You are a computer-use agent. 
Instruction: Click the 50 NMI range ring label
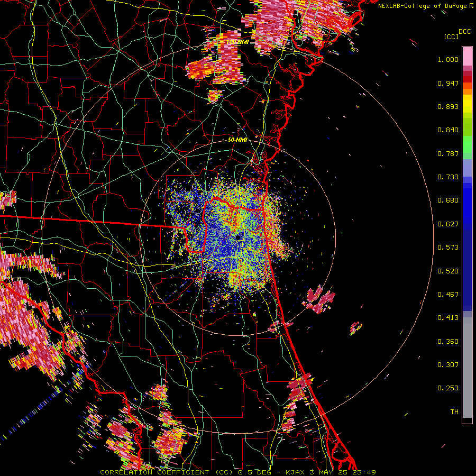click(237, 140)
